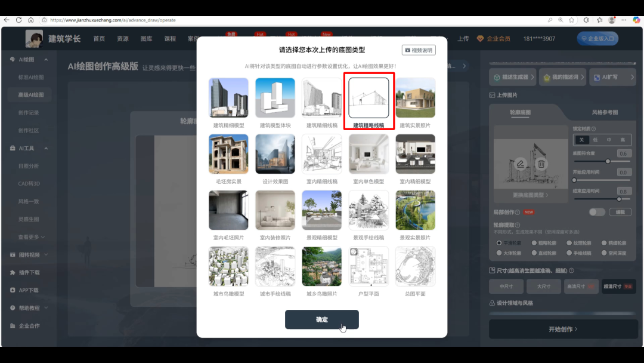Reload the page with refresh icon

pyautogui.click(x=19, y=20)
